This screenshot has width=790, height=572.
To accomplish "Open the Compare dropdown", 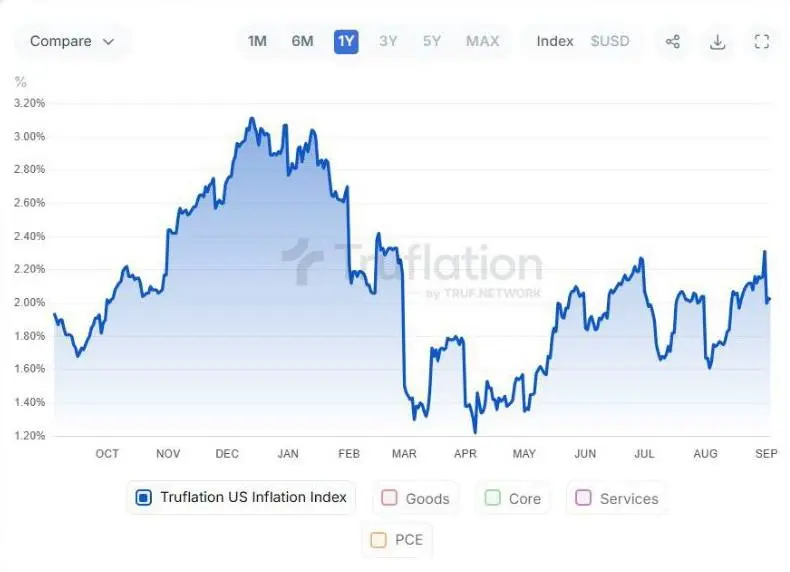I will (x=72, y=41).
